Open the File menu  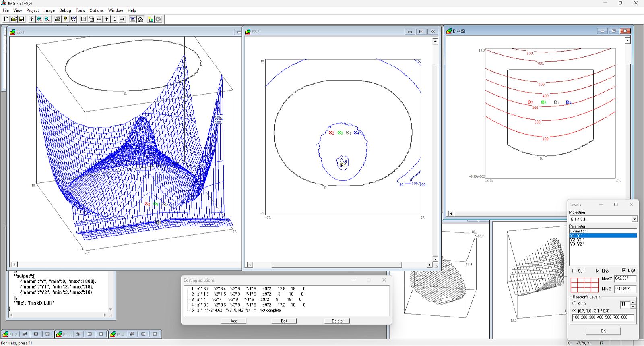coord(6,10)
